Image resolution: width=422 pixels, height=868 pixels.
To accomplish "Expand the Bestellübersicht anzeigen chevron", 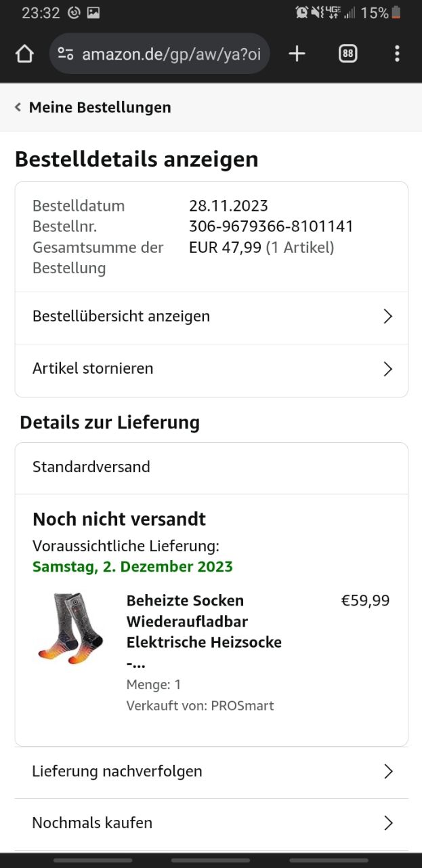I will 387,317.
